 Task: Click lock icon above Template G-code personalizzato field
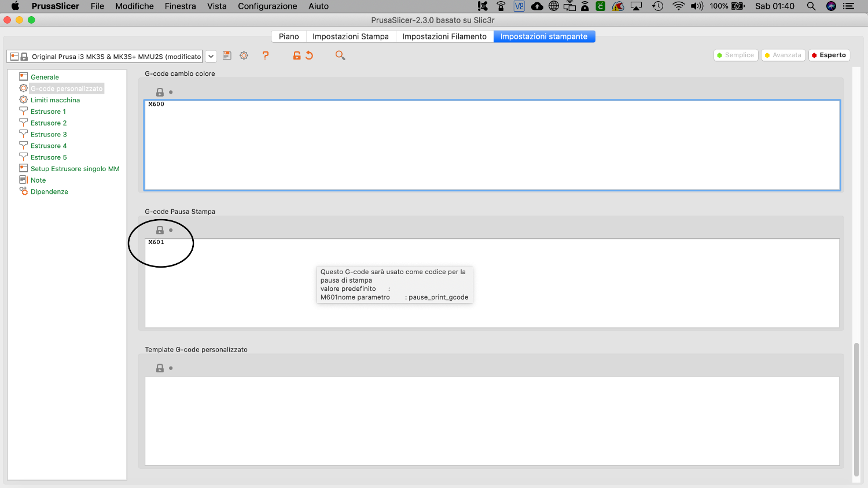tap(160, 368)
